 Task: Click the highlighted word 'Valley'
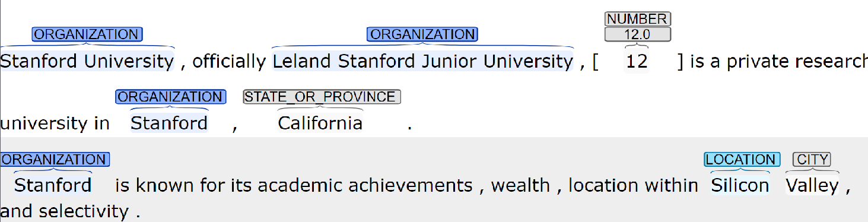812,186
